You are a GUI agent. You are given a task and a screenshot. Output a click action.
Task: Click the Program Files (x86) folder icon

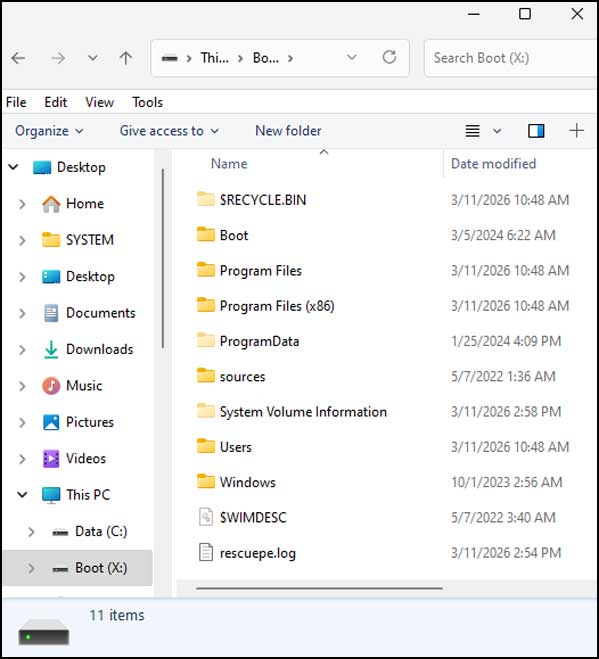[206, 305]
